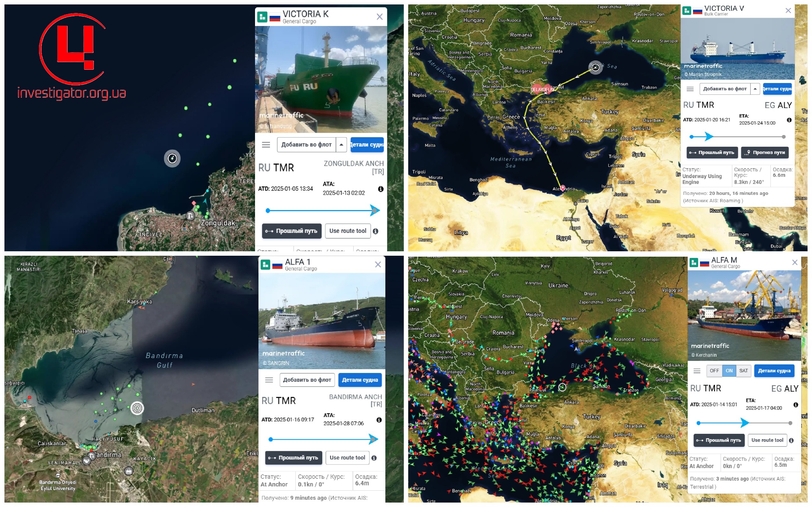Open hamburger menu in ALFA 1 panel

pos(269,380)
